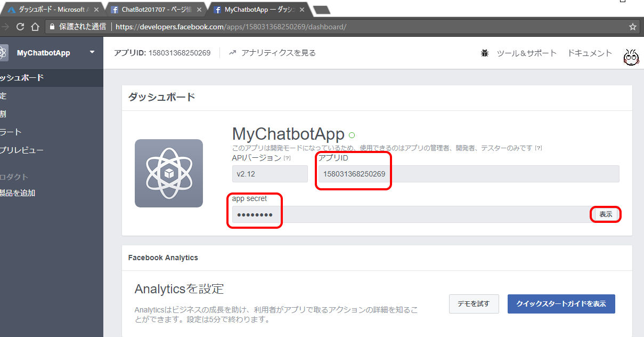Open a new browser tab
644x337 pixels.
pyautogui.click(x=322, y=10)
